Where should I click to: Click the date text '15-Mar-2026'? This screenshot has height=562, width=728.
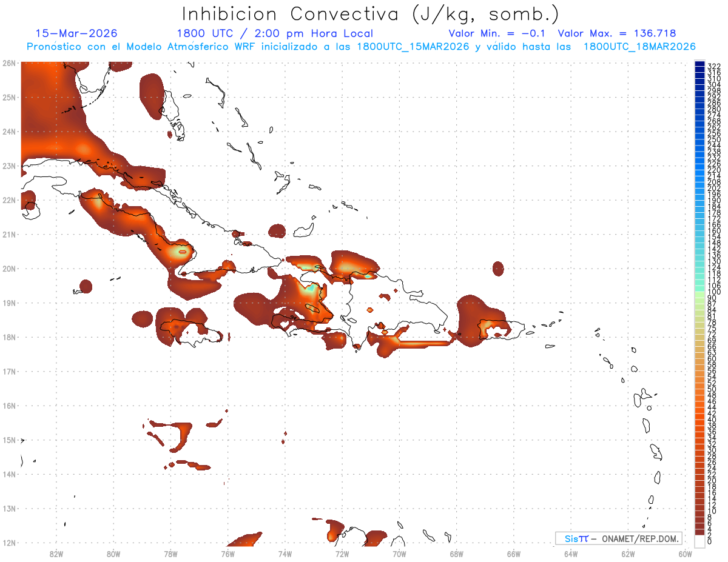pos(76,33)
